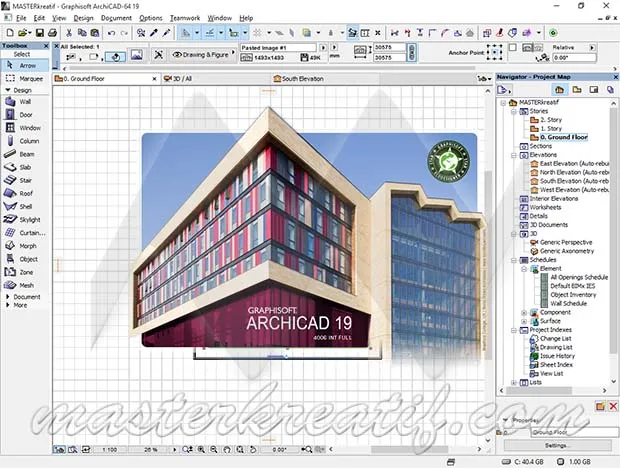
Task: Collapse the Elevations tree node
Action: tap(514, 155)
